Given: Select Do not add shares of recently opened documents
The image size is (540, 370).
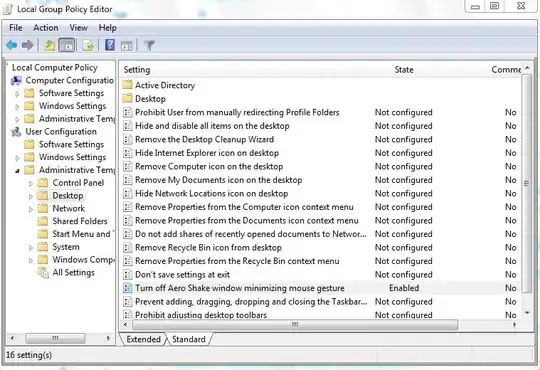Looking at the screenshot, I should (x=251, y=234).
